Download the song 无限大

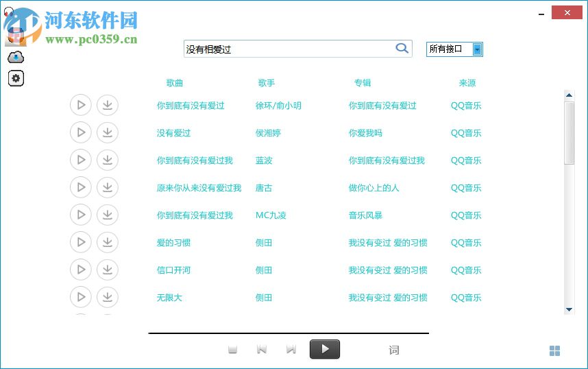pyautogui.click(x=108, y=297)
